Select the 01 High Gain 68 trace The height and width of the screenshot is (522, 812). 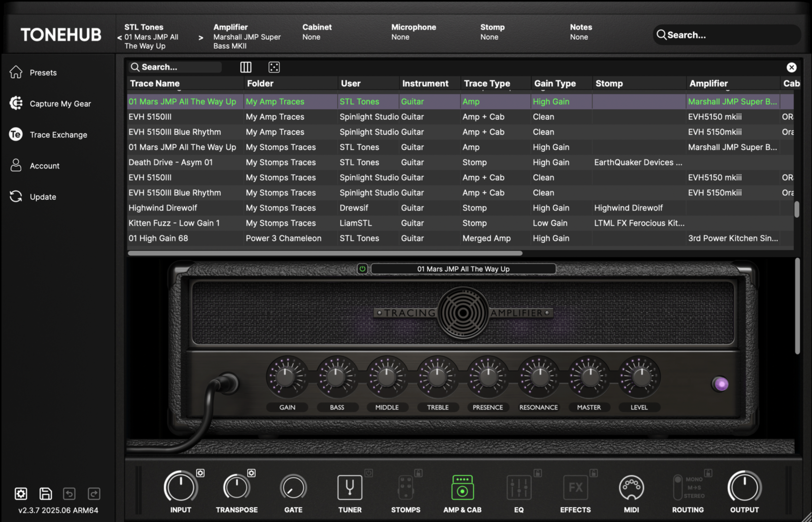click(460, 238)
